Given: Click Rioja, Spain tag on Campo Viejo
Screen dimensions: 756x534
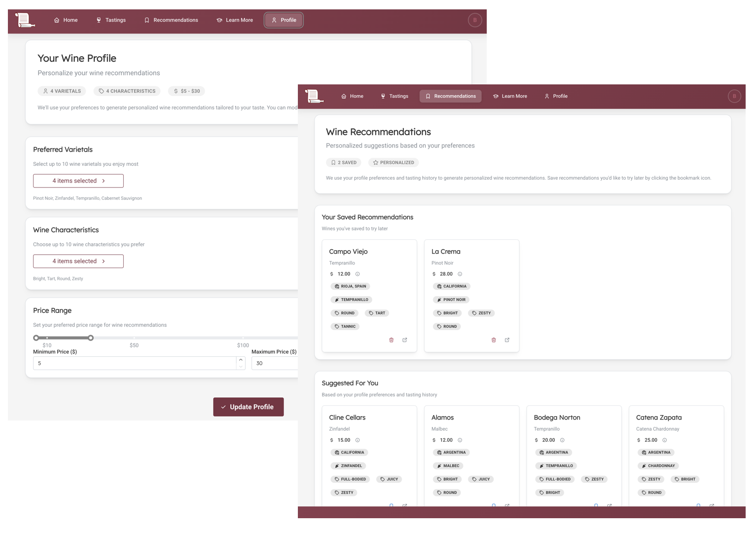Looking at the screenshot, I should 350,286.
